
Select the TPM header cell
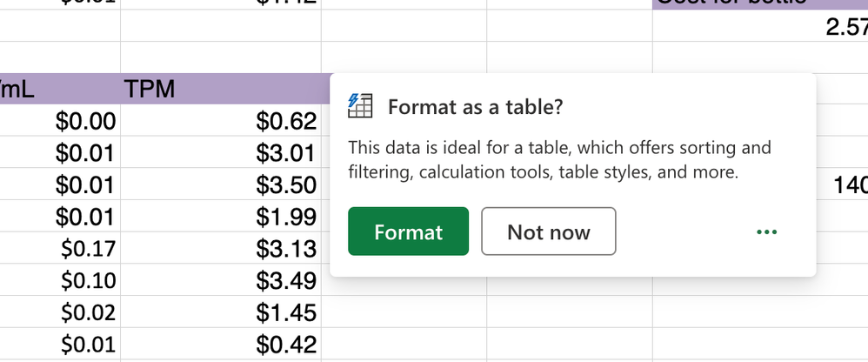pos(221,89)
